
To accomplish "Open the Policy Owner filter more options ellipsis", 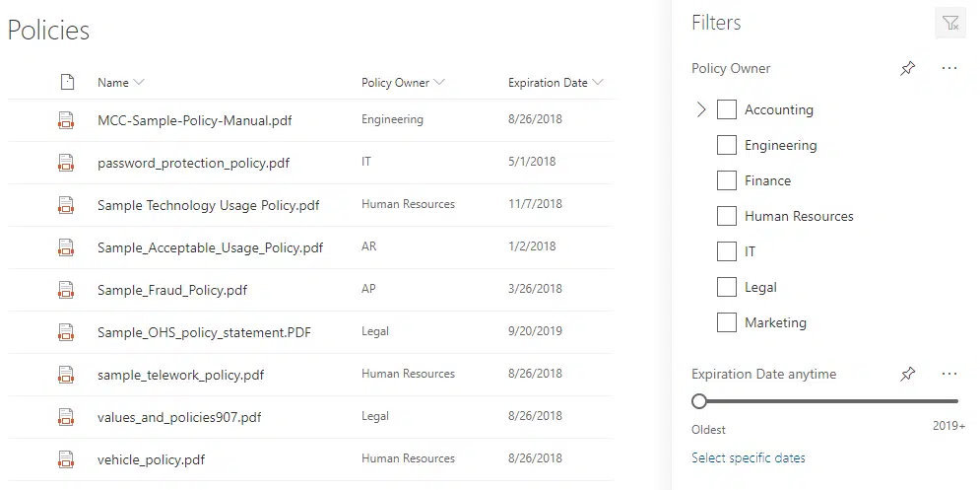I will (x=948, y=68).
